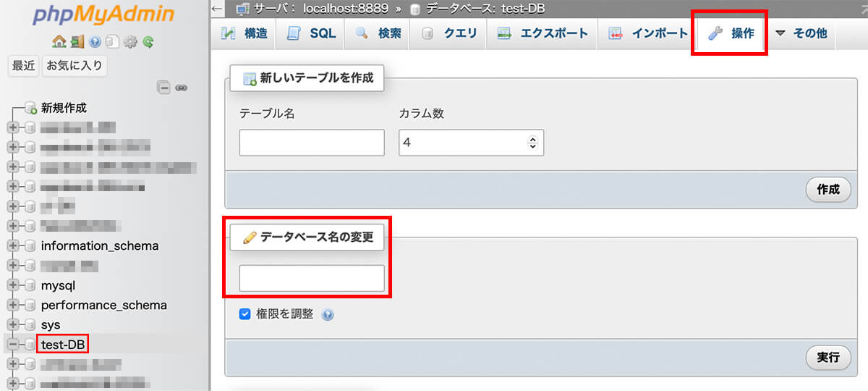Viewport: 868px width, 391px height.
Task: Click database icon beside mysql
Action: tap(30, 285)
